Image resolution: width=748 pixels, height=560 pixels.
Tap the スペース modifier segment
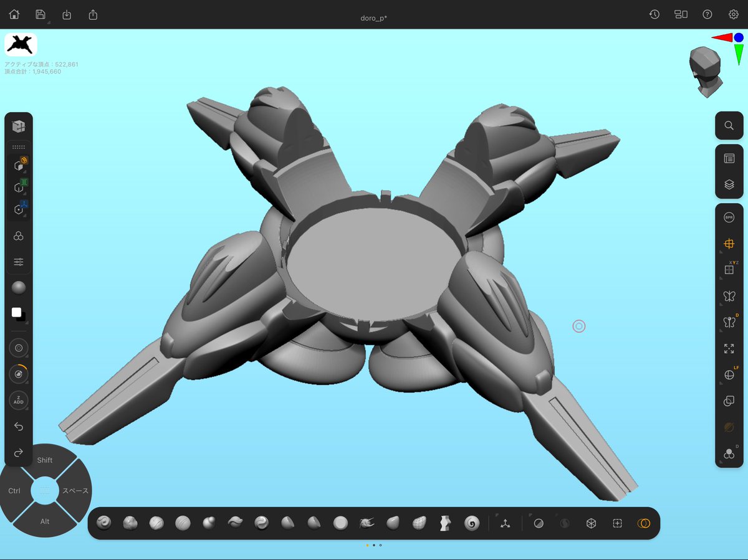[x=75, y=491]
